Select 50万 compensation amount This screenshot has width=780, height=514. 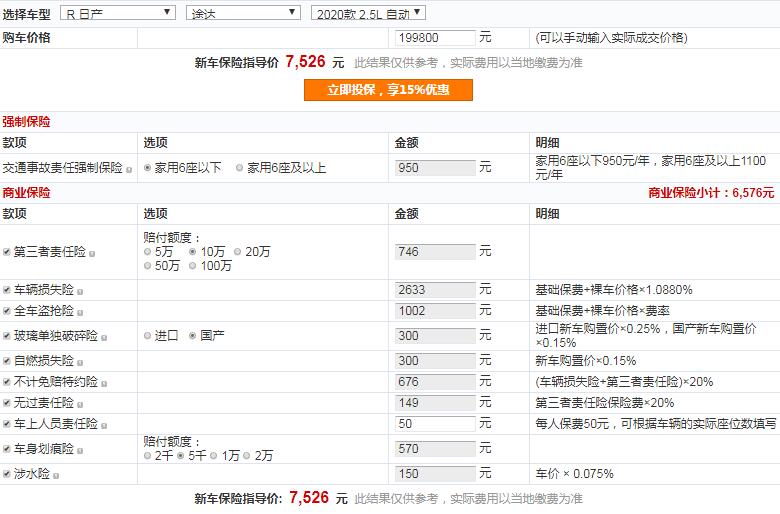click(x=147, y=266)
